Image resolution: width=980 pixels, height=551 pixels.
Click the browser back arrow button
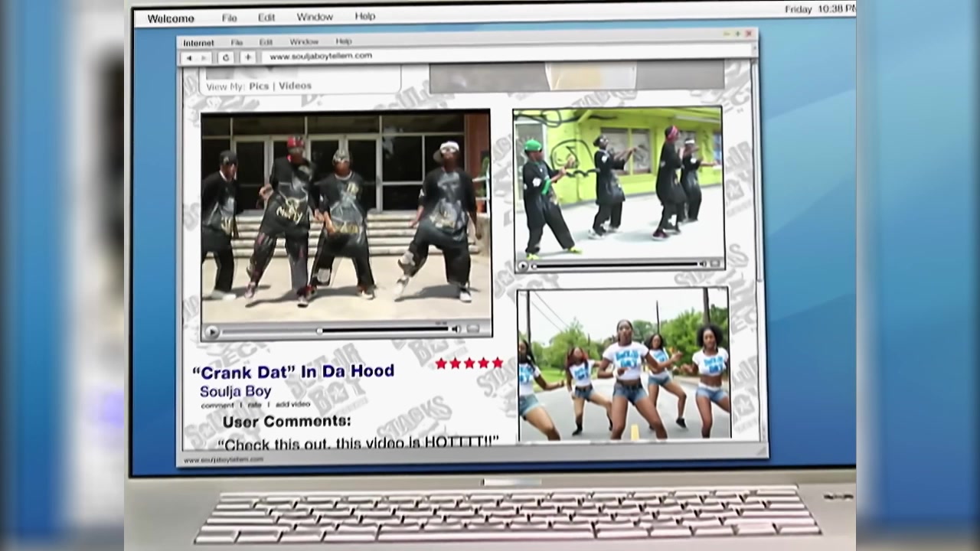pos(189,58)
